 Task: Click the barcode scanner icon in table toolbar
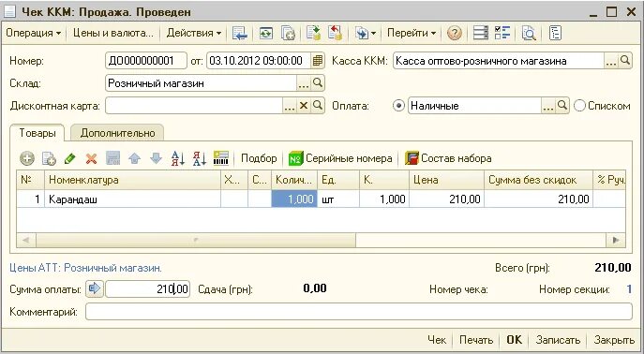pyautogui.click(x=221, y=158)
